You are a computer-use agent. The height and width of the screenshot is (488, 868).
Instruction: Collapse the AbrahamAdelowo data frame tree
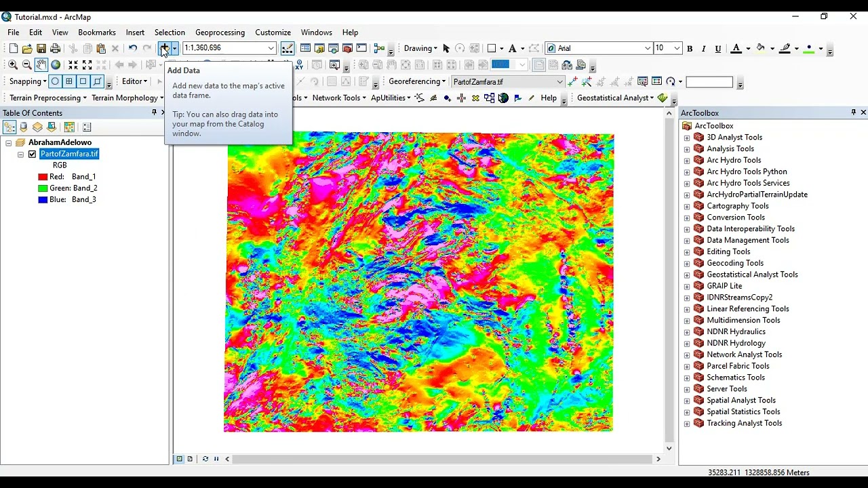[x=9, y=142]
